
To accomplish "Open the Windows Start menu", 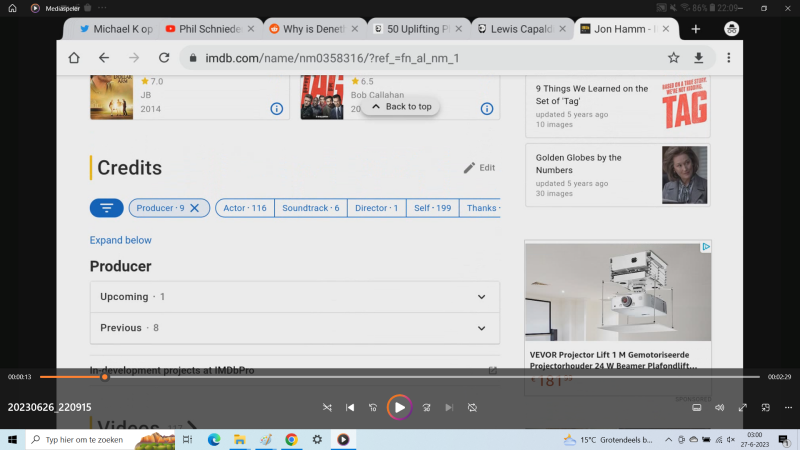I will click(12, 439).
